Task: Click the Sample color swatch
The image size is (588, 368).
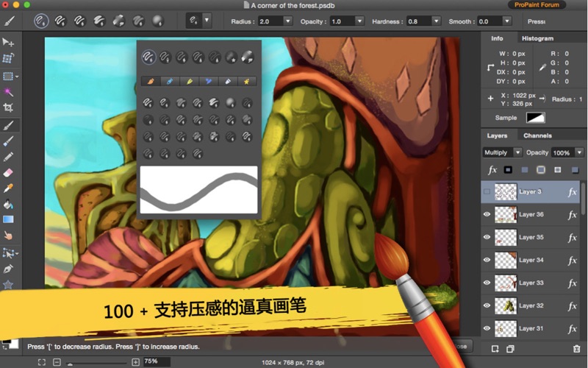Action: coord(535,118)
